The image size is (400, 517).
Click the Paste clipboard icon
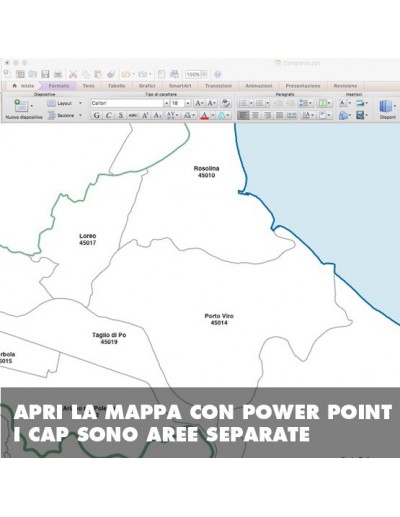(x=98, y=74)
